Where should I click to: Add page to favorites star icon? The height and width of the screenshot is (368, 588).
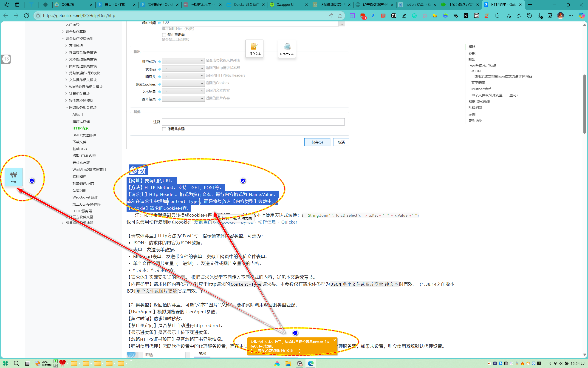pos(340,16)
